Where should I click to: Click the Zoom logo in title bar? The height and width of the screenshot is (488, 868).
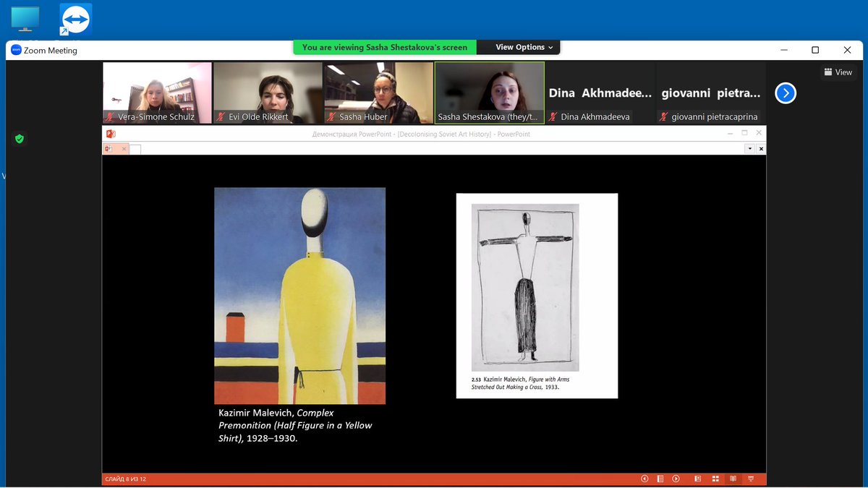[16, 51]
